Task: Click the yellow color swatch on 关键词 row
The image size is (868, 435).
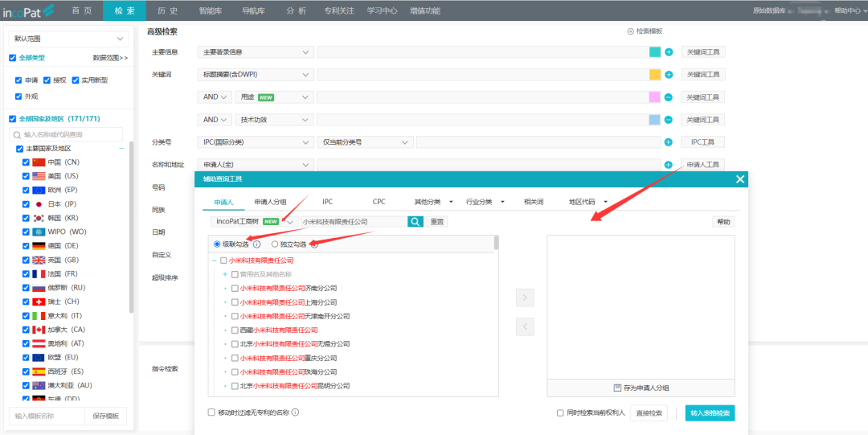Action: tap(655, 74)
